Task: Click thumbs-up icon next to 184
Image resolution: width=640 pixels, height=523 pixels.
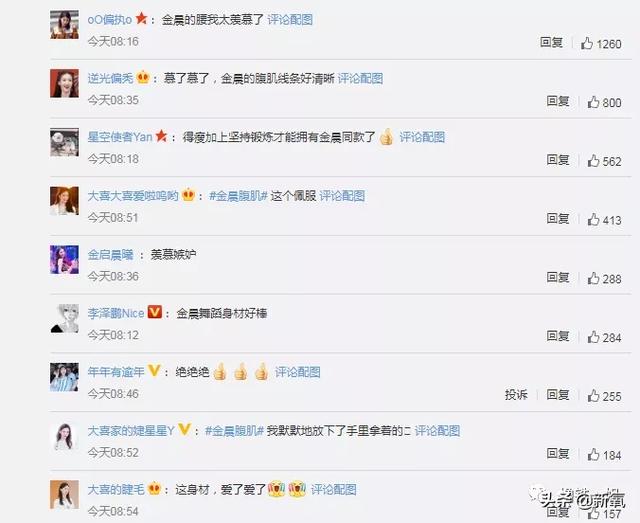Action: click(x=593, y=454)
